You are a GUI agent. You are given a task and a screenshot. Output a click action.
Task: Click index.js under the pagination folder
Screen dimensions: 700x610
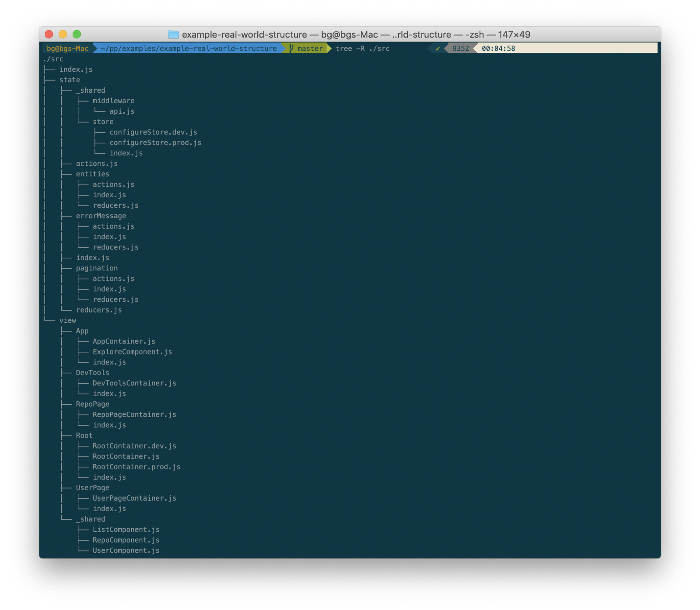[110, 289]
